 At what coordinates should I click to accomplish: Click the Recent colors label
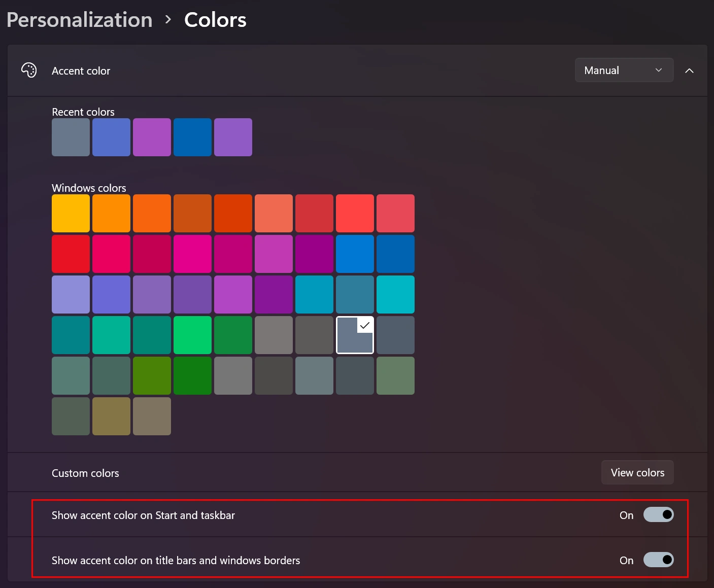83,112
